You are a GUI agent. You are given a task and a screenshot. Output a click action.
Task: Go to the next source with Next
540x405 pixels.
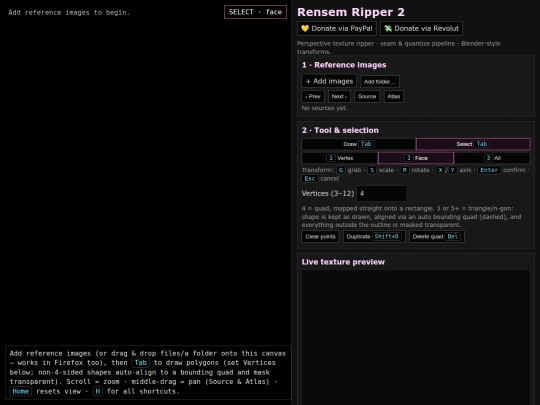click(339, 96)
